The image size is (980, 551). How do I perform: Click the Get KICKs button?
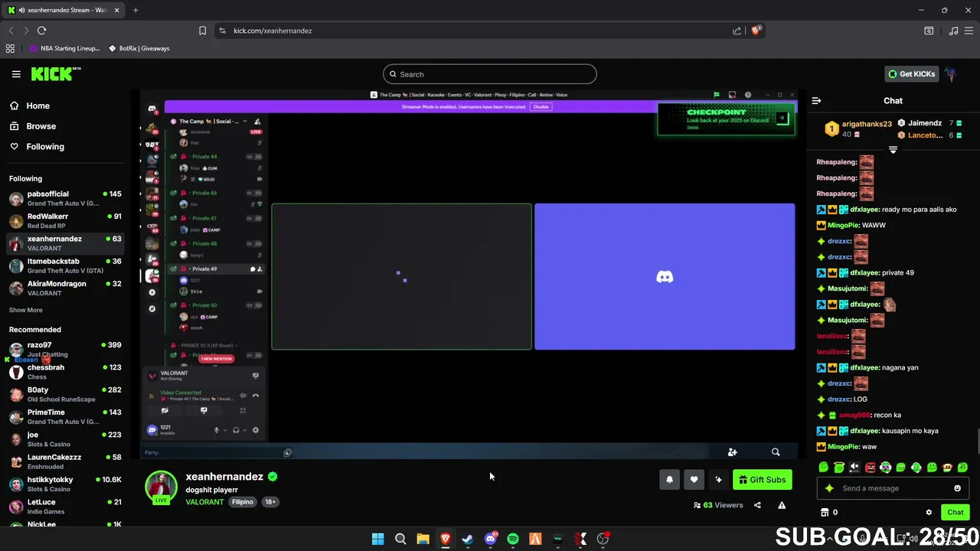pyautogui.click(x=911, y=74)
